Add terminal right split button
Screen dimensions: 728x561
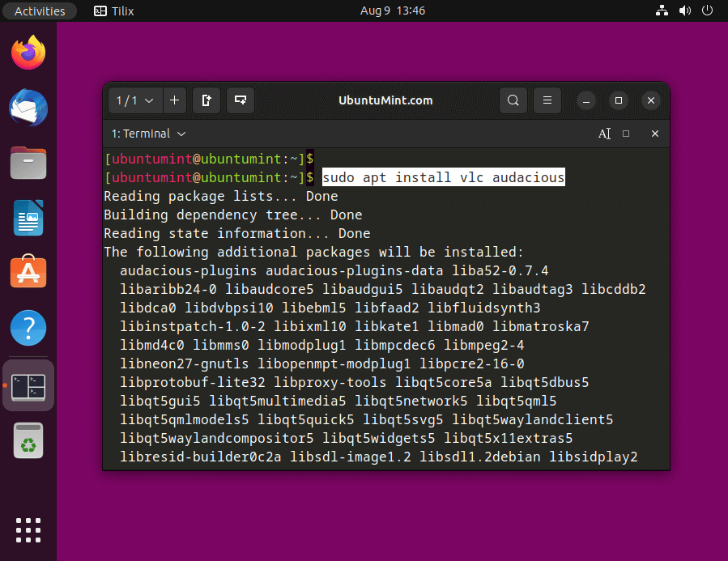click(x=206, y=100)
